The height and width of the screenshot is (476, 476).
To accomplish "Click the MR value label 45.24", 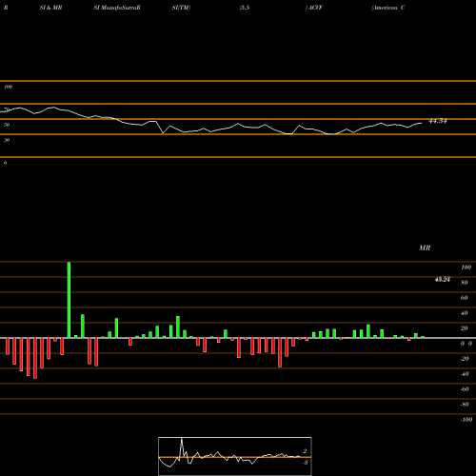I will (x=443, y=279).
